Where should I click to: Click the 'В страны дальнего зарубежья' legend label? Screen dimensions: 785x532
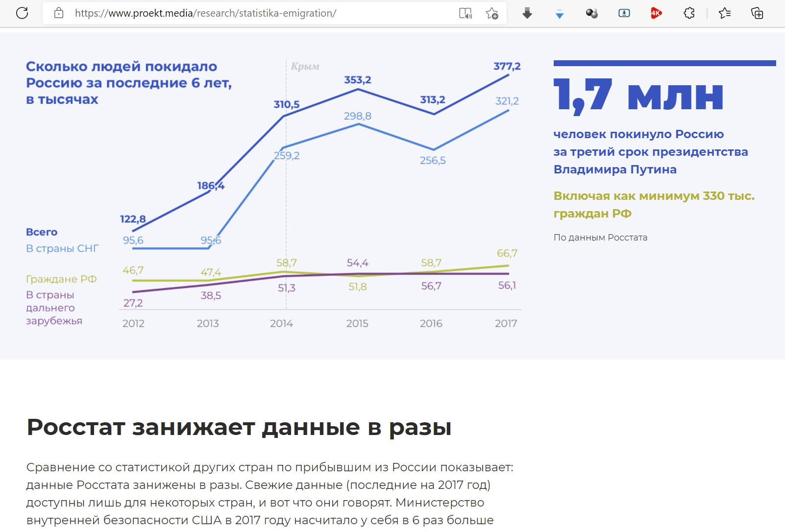tap(54, 308)
